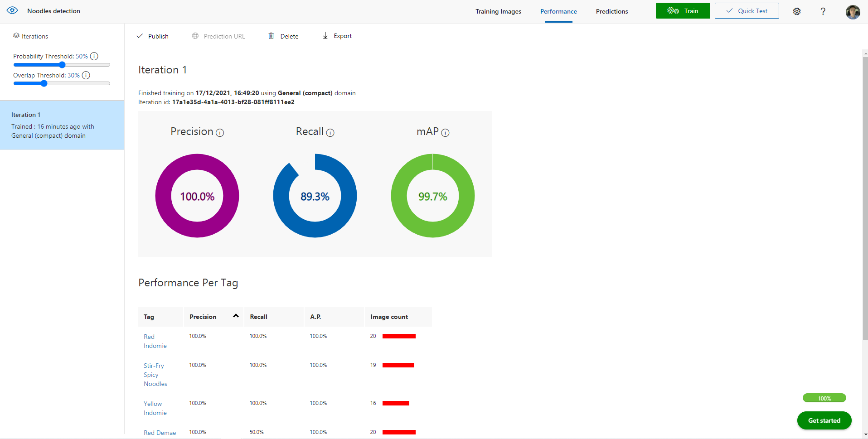Go to the Predictions tab
Image resolution: width=868 pixels, height=439 pixels.
611,11
